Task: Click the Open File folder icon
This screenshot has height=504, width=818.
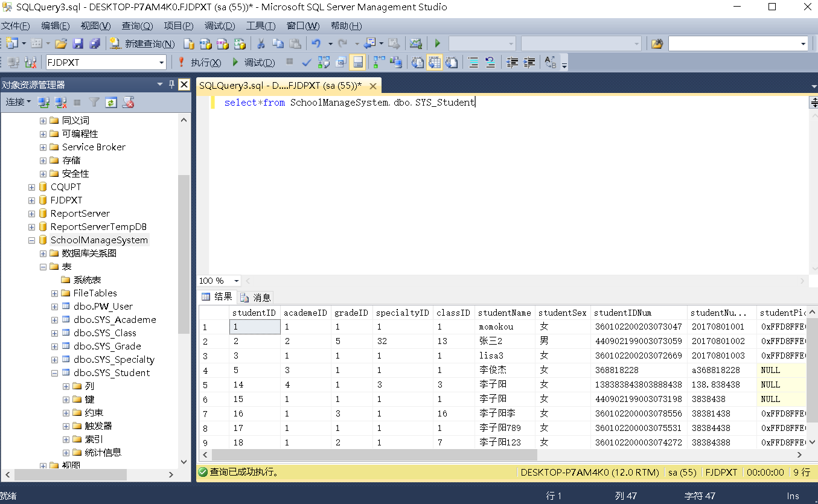Action: tap(60, 43)
